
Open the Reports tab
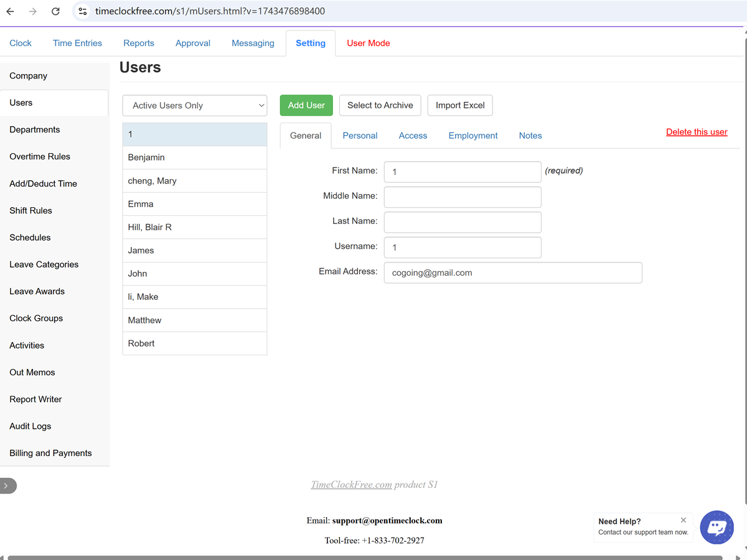pyautogui.click(x=139, y=43)
